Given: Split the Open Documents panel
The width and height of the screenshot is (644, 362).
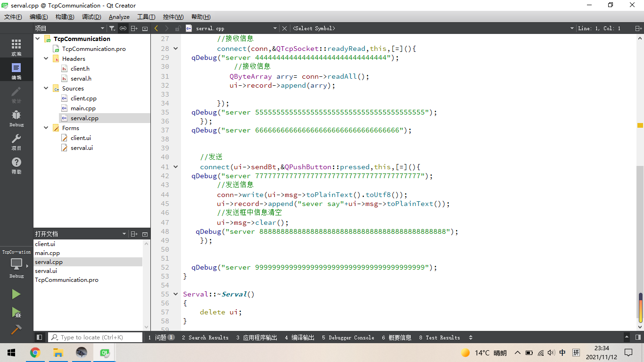Looking at the screenshot, I should tap(134, 234).
